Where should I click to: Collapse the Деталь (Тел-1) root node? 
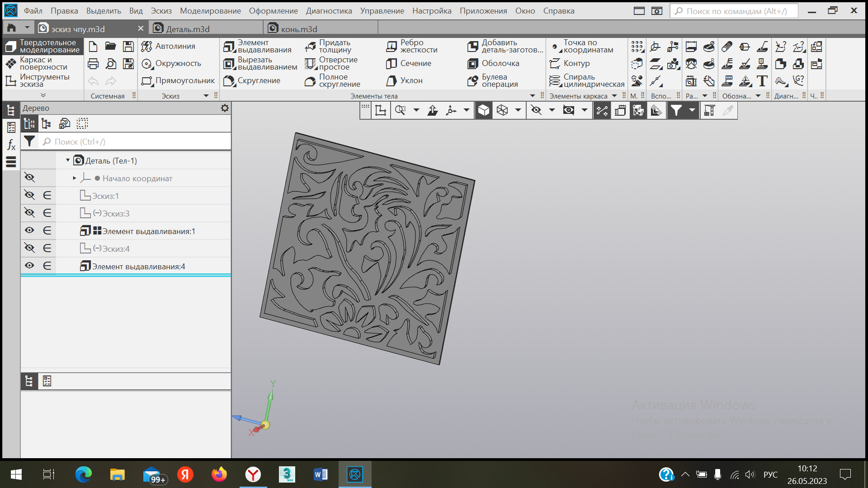coord(68,160)
